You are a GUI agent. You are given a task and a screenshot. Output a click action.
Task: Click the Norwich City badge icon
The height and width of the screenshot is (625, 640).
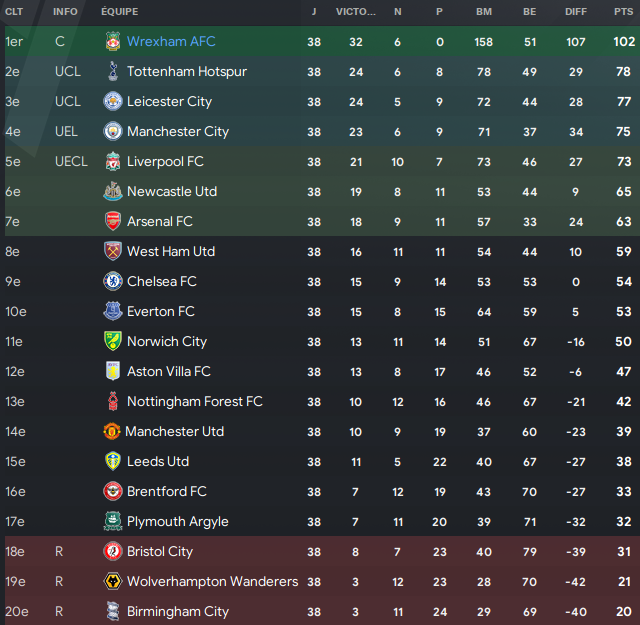(113, 341)
